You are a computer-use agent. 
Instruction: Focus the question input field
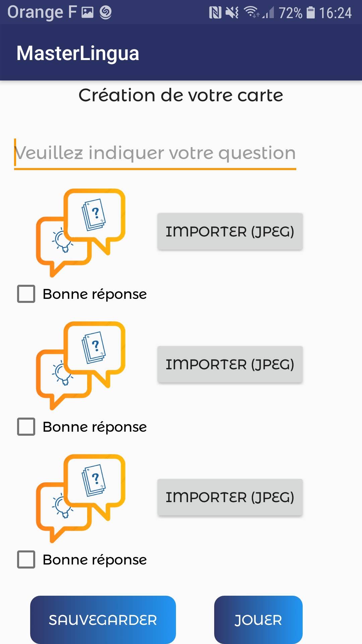(155, 154)
